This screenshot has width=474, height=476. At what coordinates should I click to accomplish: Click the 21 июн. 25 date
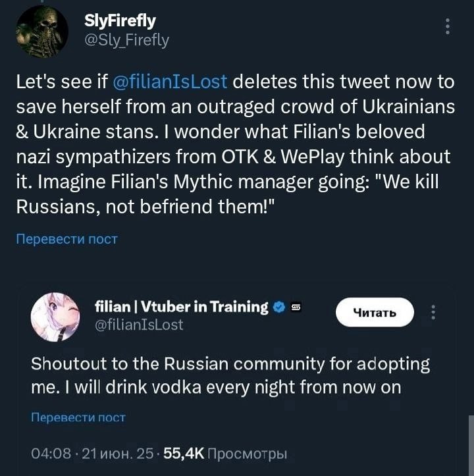(115, 454)
